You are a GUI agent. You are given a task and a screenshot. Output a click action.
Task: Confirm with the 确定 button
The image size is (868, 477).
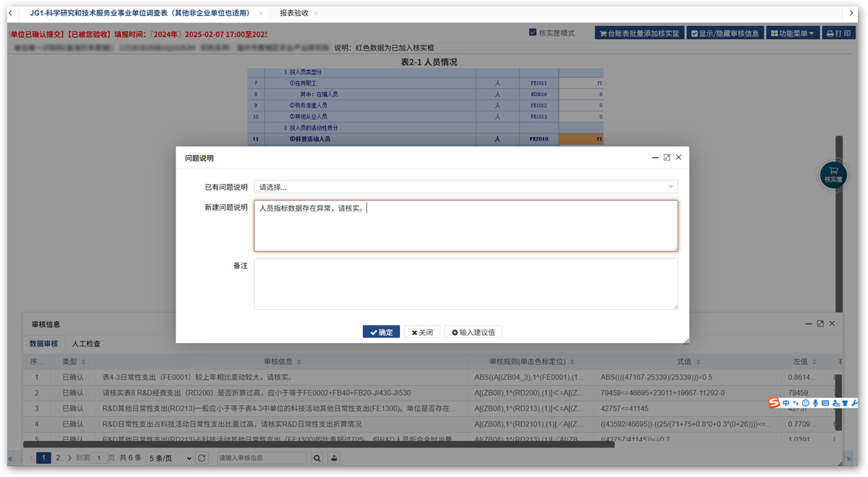381,332
